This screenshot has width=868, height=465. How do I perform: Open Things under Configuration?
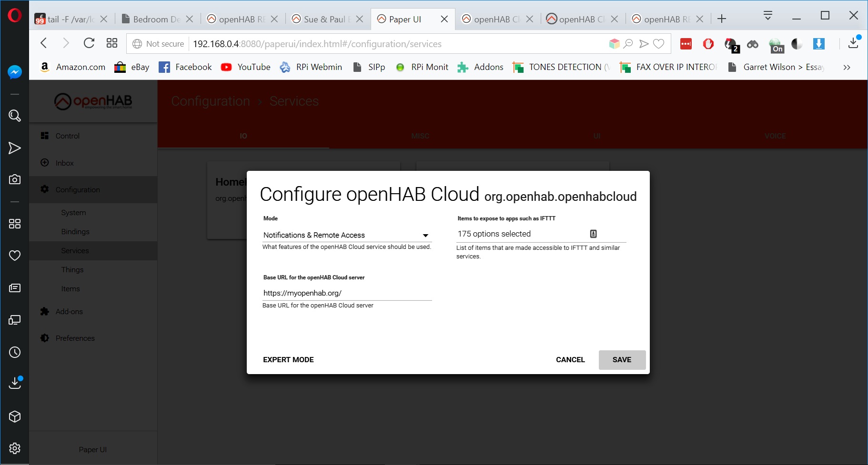(93, 270)
